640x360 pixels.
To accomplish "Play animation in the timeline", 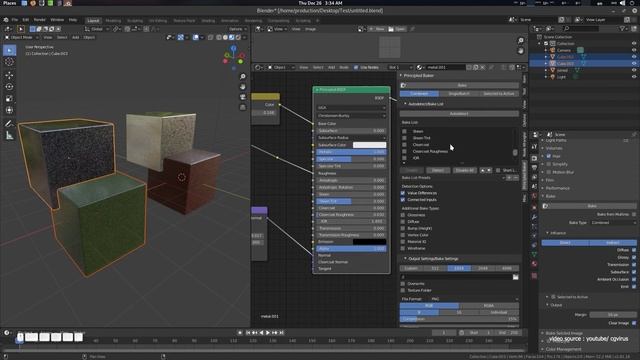I will tap(268, 333).
